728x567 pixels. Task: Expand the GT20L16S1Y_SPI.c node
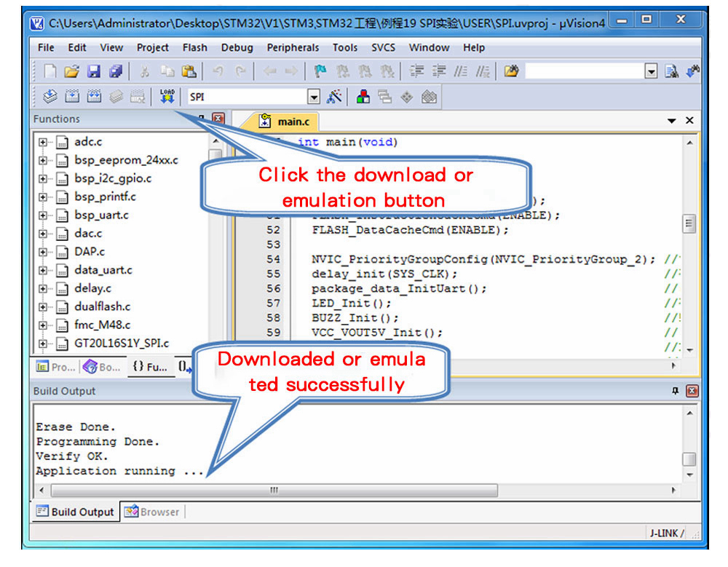[x=43, y=344]
